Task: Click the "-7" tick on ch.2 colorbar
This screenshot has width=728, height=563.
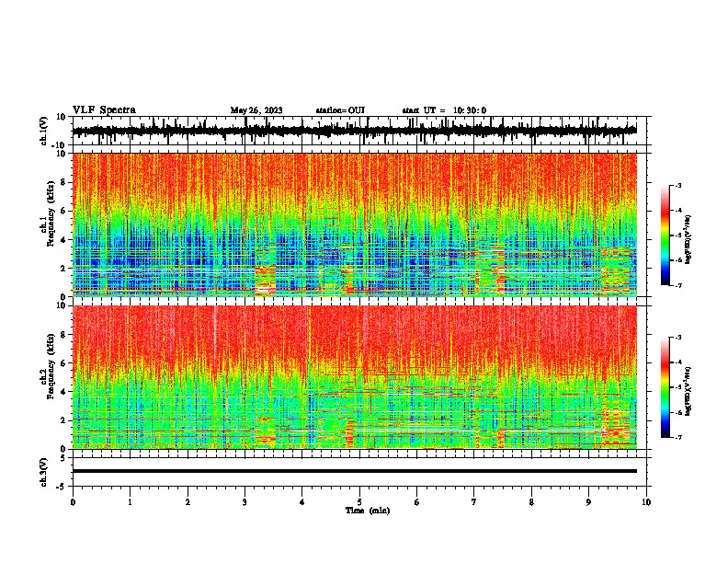Action: pos(678,437)
